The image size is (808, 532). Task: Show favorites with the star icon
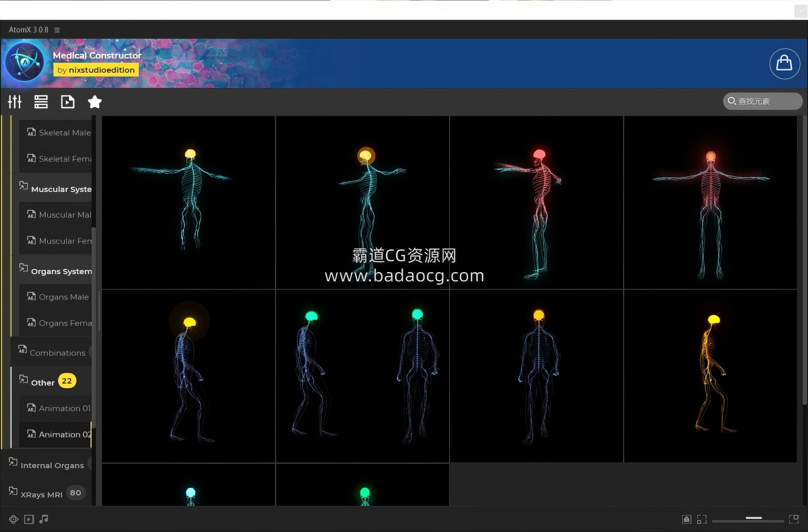coord(95,102)
